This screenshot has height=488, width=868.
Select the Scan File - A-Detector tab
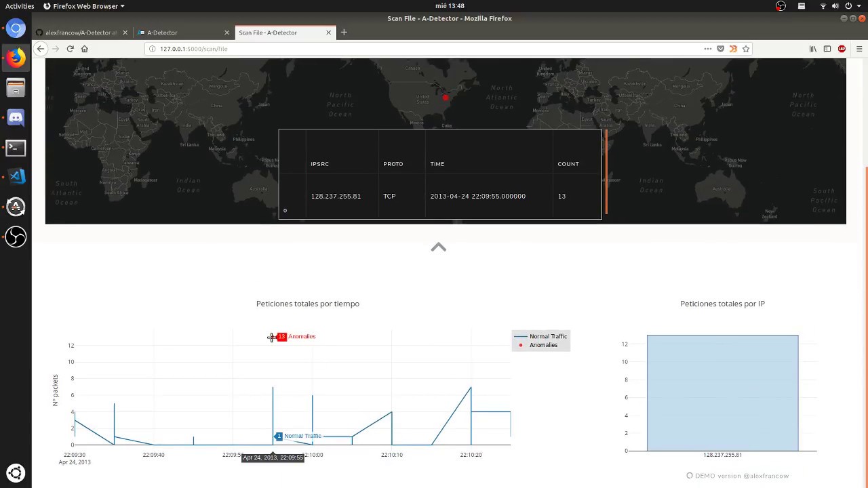click(285, 33)
